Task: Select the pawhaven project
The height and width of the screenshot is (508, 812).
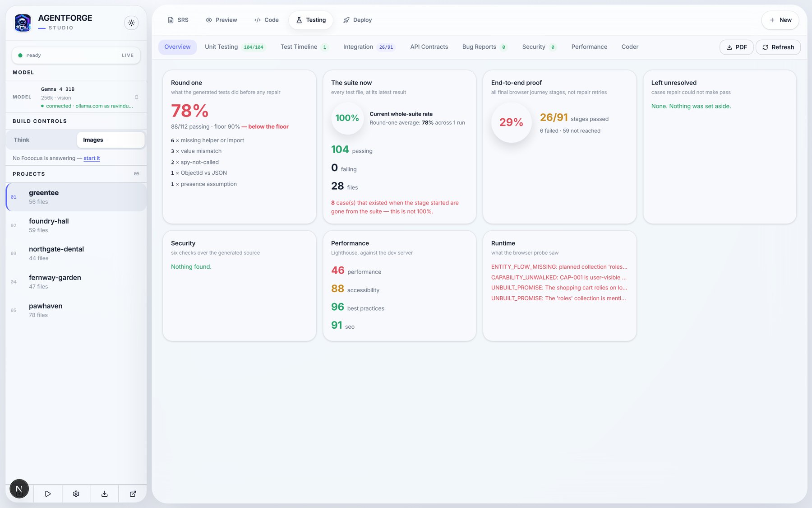Action: 76,310
